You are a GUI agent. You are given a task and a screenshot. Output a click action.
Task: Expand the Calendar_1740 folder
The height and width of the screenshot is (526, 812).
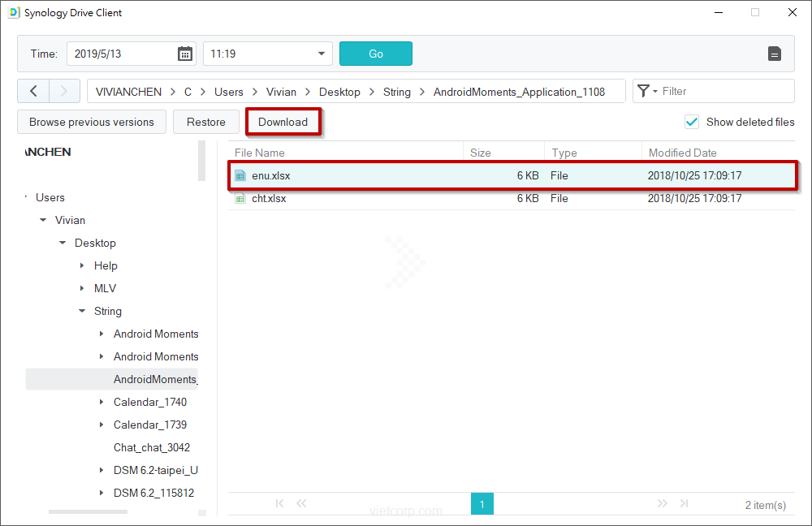pos(101,402)
